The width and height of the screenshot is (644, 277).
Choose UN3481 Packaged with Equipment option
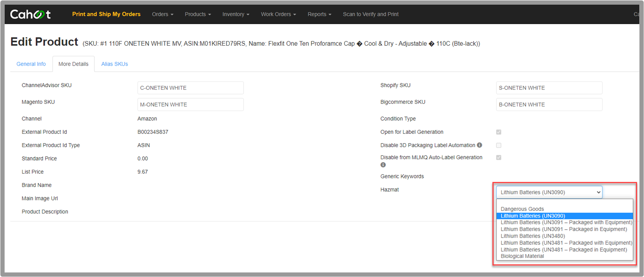tap(564, 243)
